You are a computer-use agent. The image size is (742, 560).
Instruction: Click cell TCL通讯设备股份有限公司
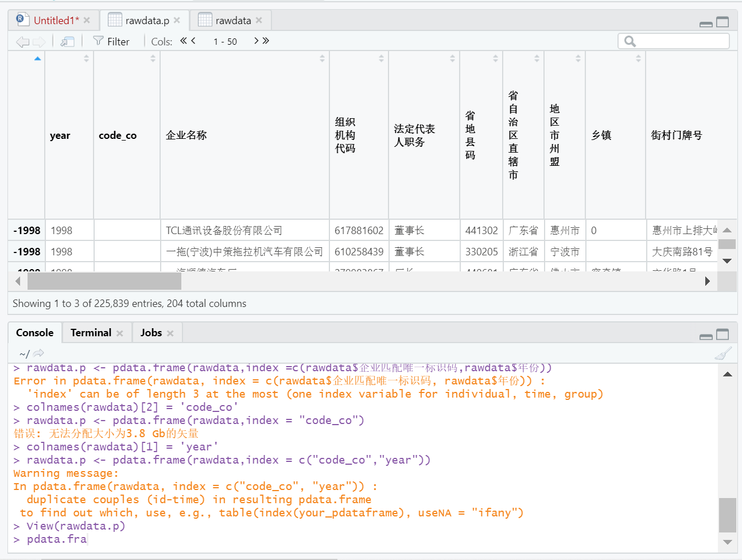[x=244, y=230]
